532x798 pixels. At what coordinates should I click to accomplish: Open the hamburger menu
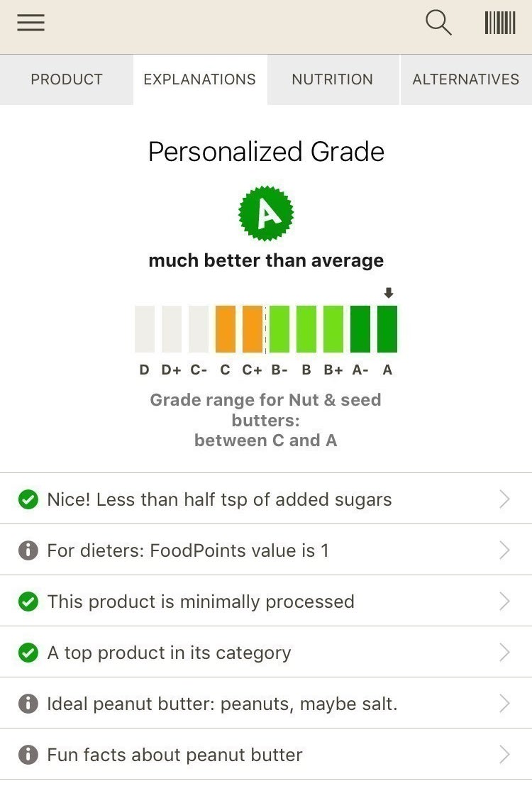click(31, 23)
